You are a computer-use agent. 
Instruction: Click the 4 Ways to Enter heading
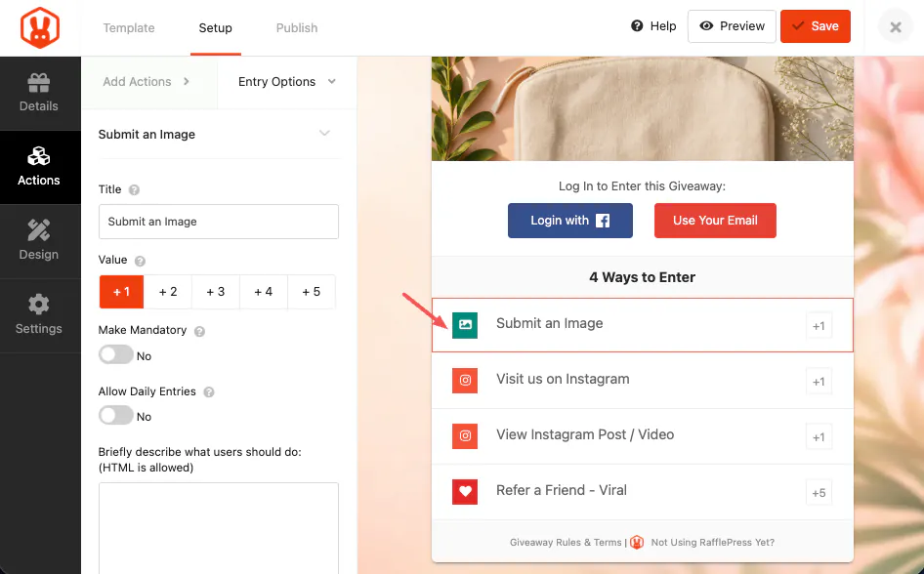click(x=643, y=277)
